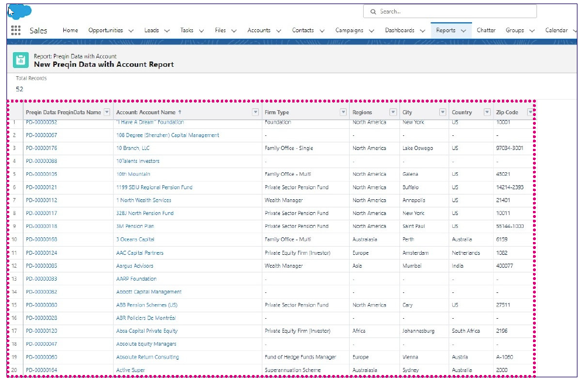Screen dimensions: 588x382
Task: Open account Abbott Capital Management
Action: pyautogui.click(x=149, y=292)
